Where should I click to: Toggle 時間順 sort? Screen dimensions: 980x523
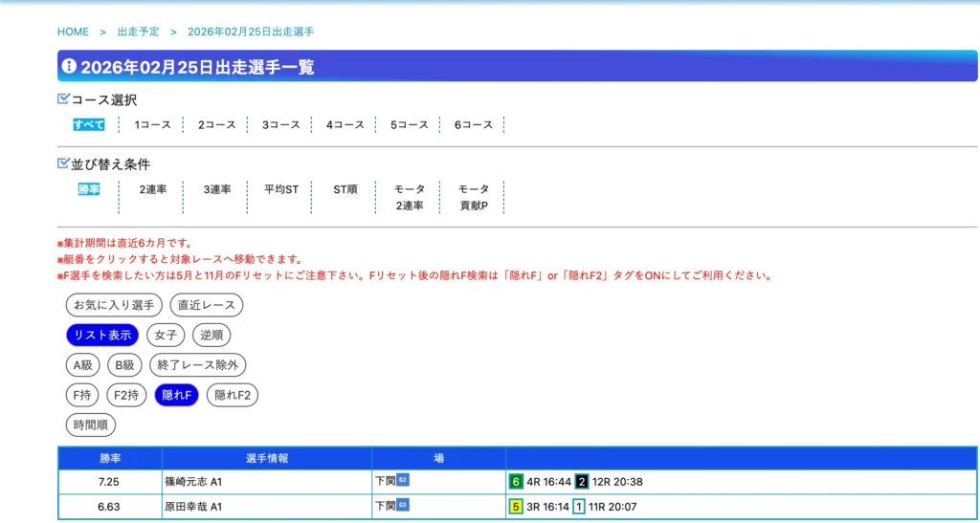(91, 425)
